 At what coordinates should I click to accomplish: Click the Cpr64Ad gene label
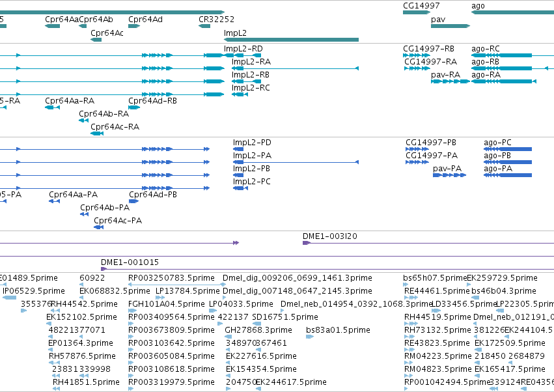(x=146, y=20)
